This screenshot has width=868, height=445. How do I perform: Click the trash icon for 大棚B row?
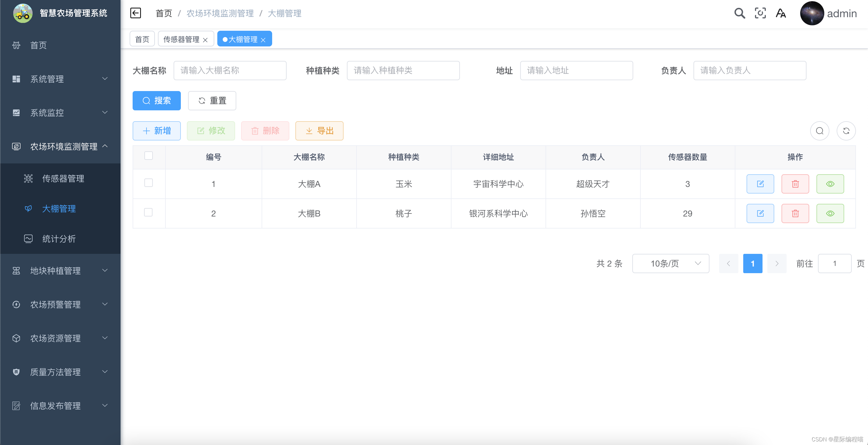coord(795,213)
